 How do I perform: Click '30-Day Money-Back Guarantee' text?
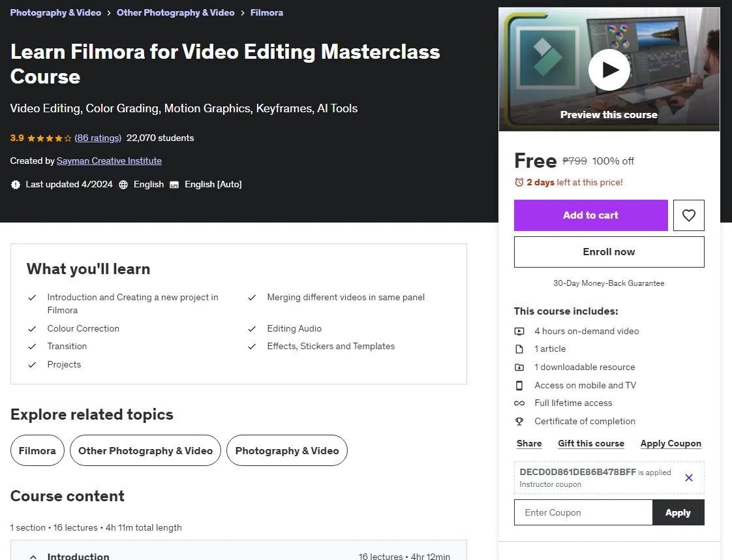pos(609,283)
